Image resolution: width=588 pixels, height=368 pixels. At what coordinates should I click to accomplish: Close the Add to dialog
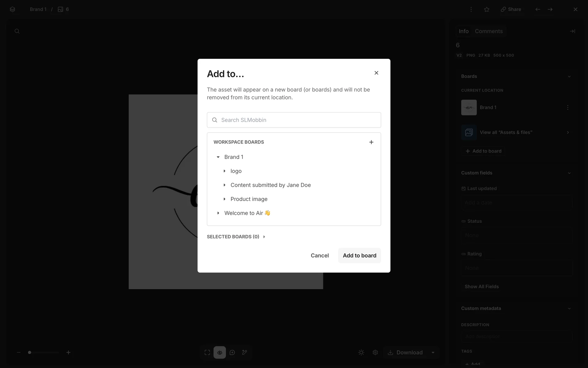point(376,73)
